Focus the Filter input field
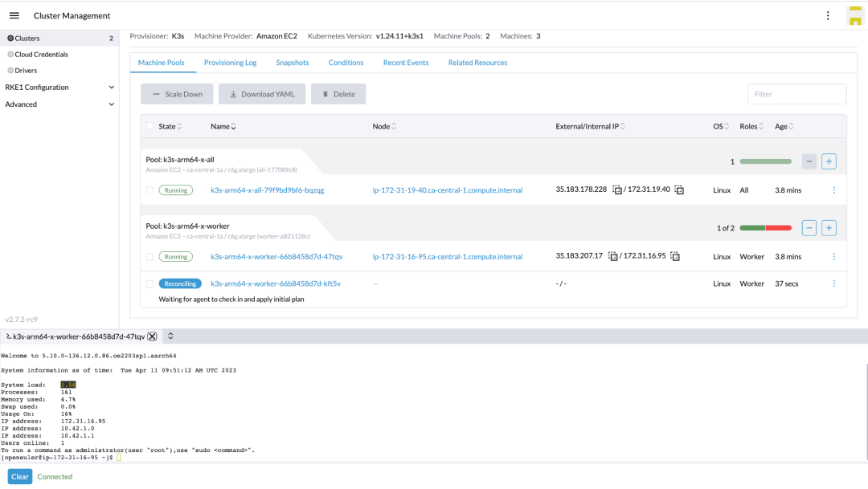This screenshot has width=868, height=489. point(796,94)
